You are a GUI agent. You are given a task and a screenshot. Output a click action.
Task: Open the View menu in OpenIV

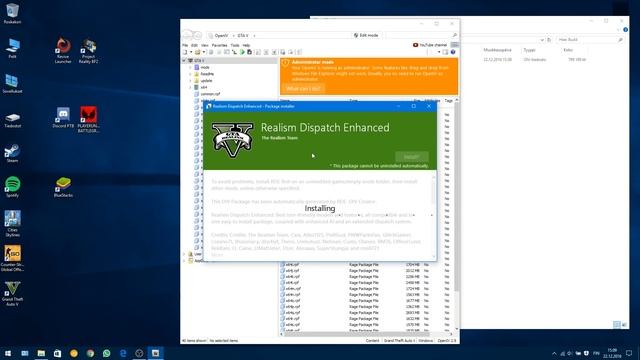point(204,45)
